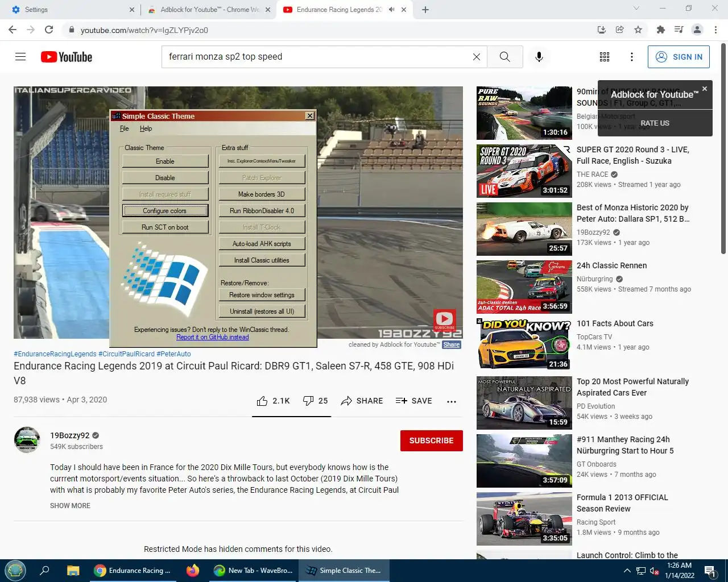The width and height of the screenshot is (728, 582).
Task: Click Disable classic theme button
Action: tap(165, 178)
